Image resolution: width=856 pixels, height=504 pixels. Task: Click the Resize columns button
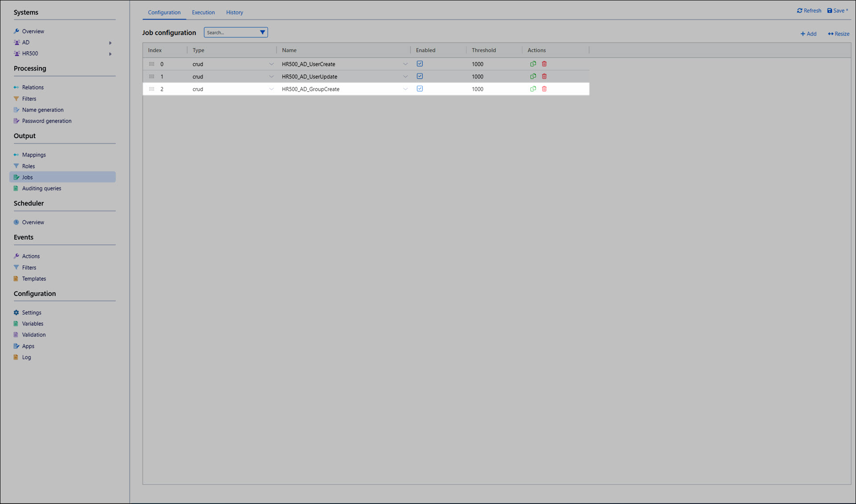pos(839,34)
